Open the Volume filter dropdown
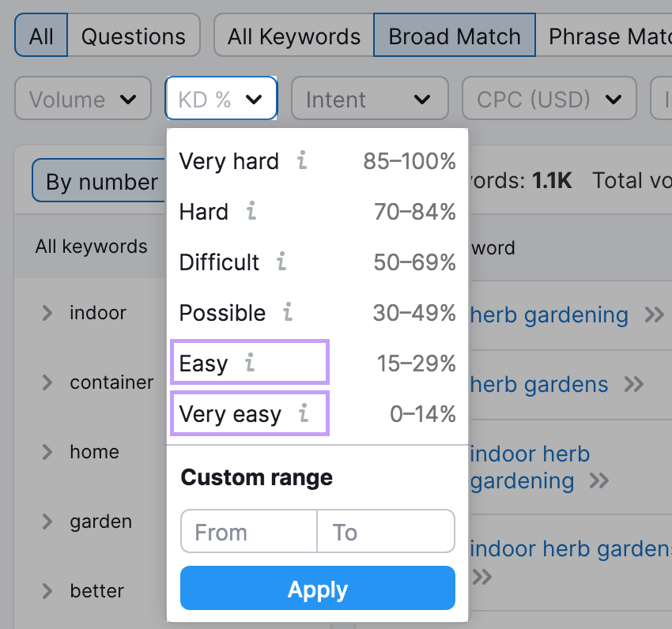 (82, 98)
